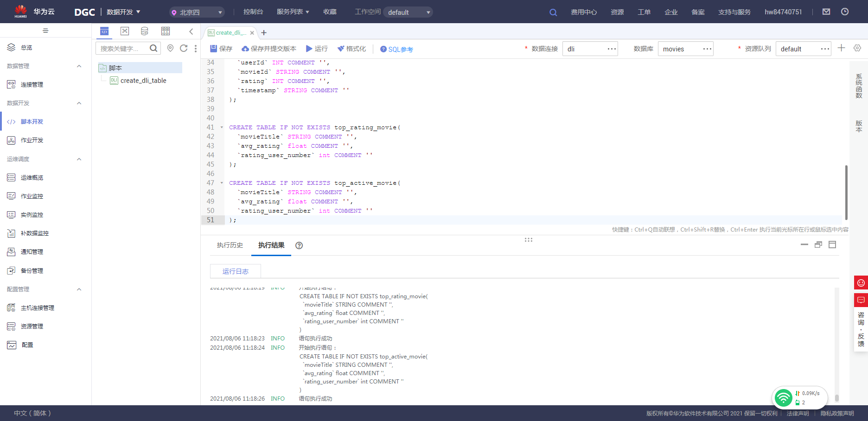Open the 北京四 region dropdown
The image size is (868, 421).
(198, 12)
